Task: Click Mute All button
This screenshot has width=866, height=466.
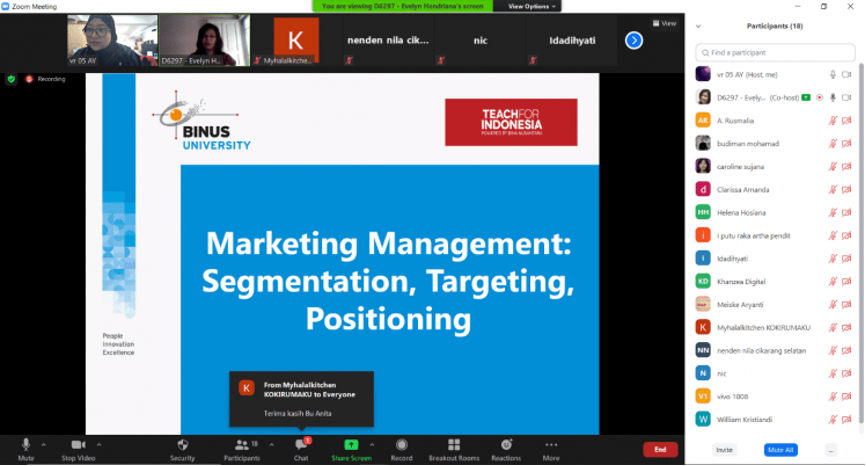Action: pos(780,450)
